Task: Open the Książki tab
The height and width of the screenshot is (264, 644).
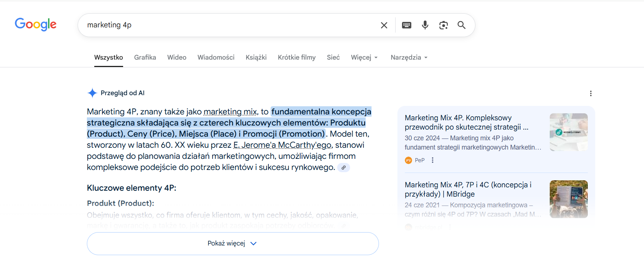Action: click(x=256, y=57)
